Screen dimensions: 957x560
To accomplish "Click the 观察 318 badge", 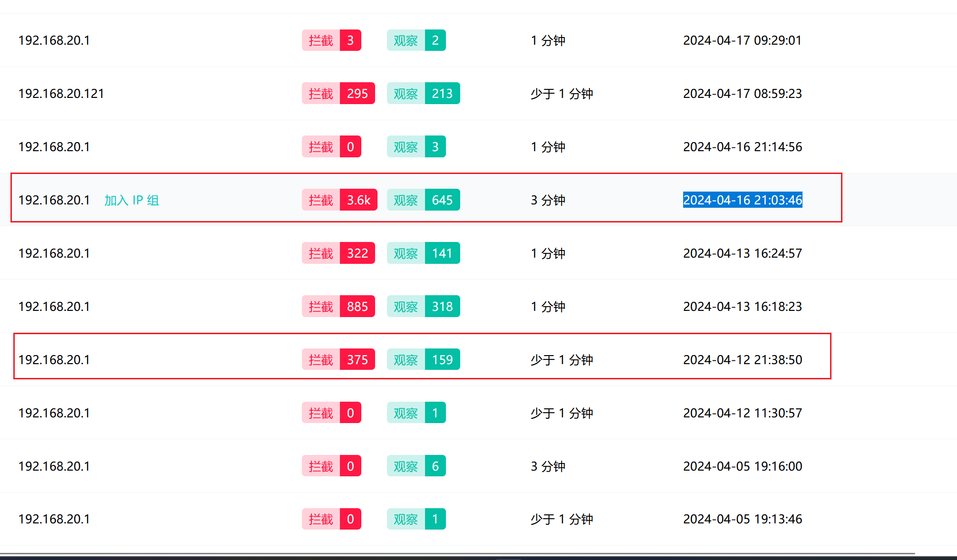I will 423,307.
